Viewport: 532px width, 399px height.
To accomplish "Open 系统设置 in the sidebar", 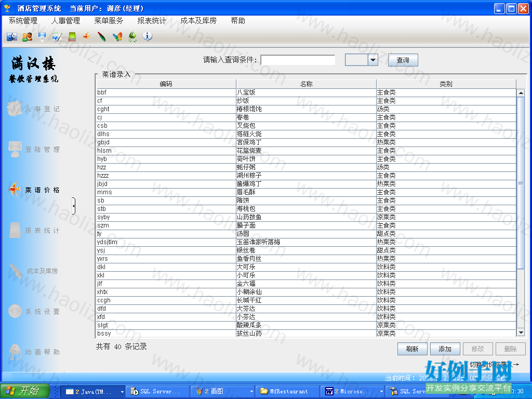I will 34,312.
